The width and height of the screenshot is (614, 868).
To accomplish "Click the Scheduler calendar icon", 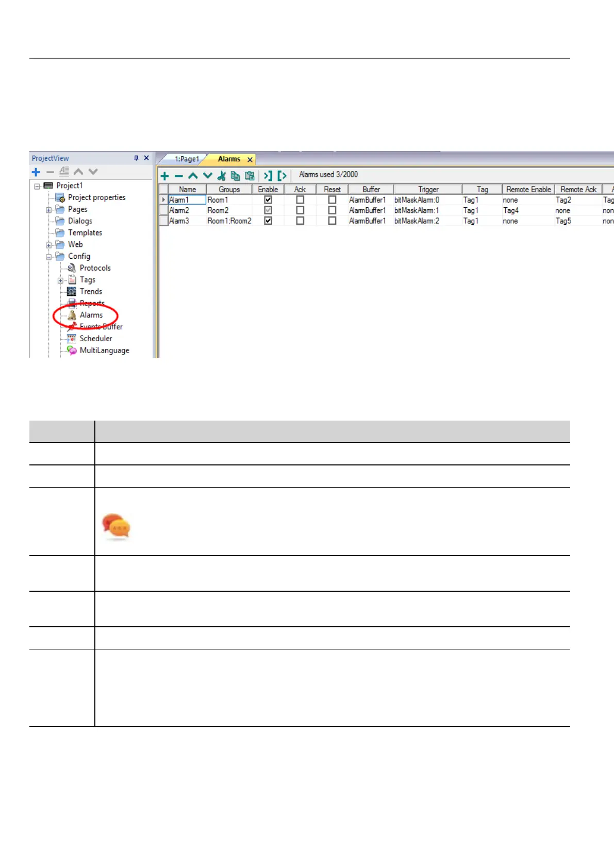I will (x=72, y=339).
